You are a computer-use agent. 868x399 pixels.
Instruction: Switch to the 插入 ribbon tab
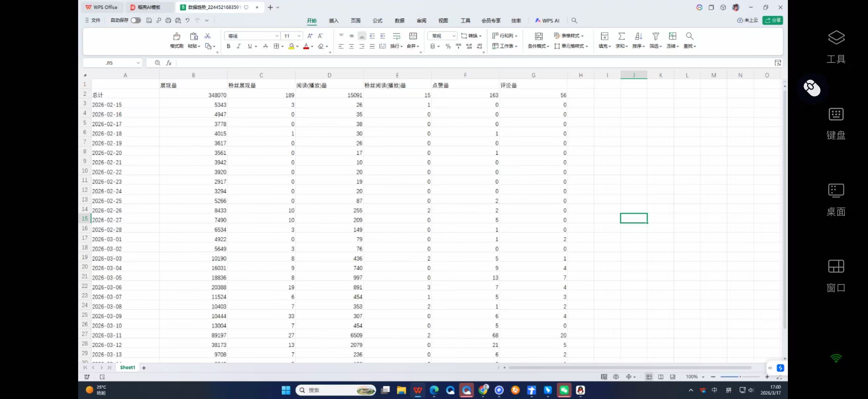[333, 21]
